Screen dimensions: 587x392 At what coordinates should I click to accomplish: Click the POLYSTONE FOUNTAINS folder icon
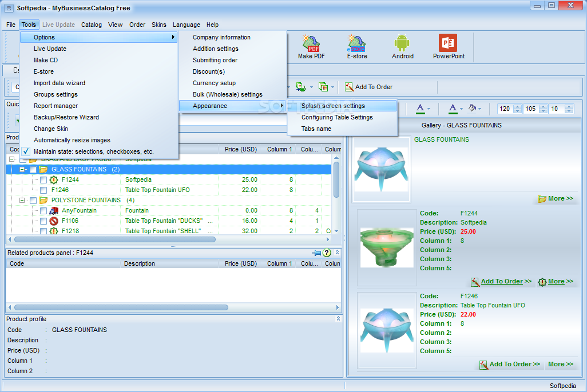coord(43,200)
